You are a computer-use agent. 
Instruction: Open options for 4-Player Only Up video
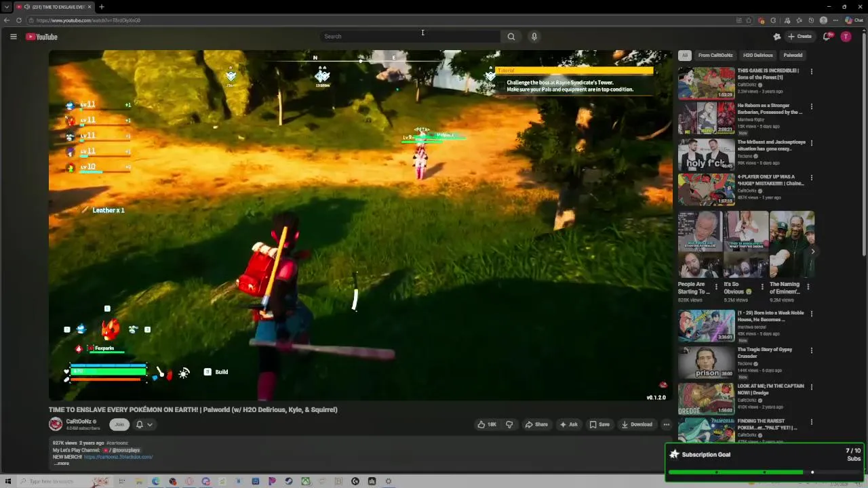(811, 178)
